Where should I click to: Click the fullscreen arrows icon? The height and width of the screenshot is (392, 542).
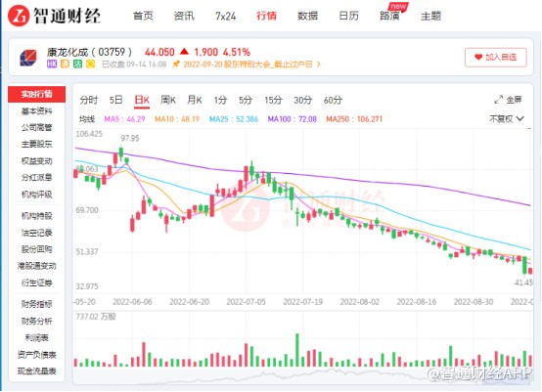[x=498, y=100]
